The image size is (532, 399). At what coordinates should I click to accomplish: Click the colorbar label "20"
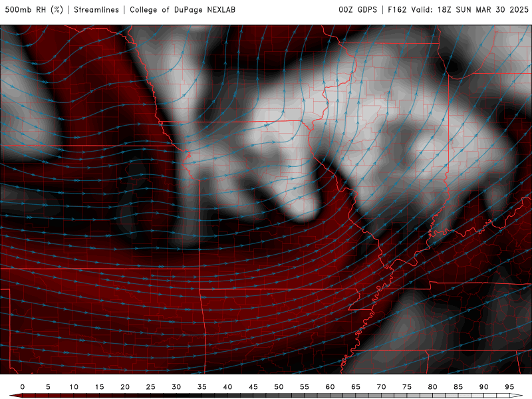click(x=125, y=387)
